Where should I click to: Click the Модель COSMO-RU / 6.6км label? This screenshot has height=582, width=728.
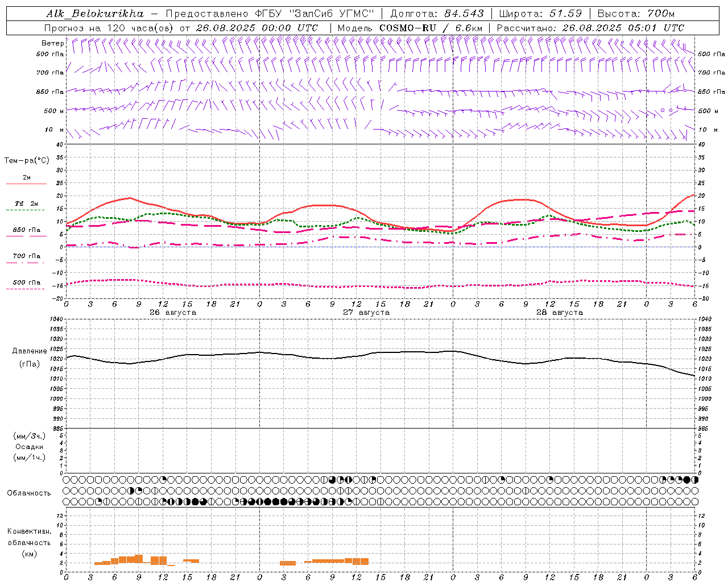(410, 28)
